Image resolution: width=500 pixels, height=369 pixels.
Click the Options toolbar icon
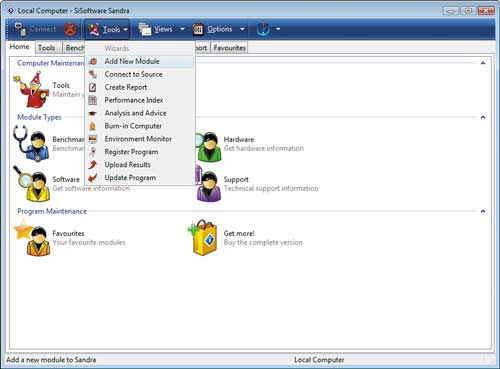point(198,29)
